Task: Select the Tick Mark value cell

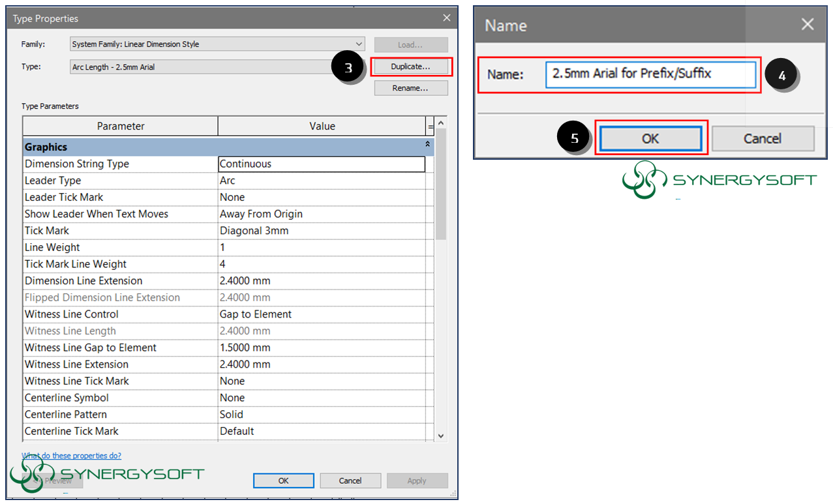Action: 321,231
